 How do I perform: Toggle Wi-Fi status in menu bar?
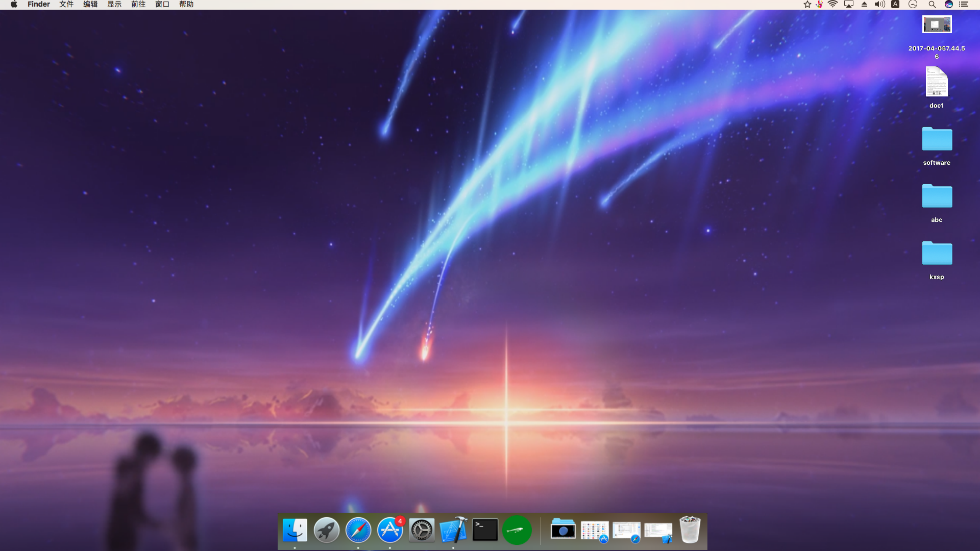click(x=834, y=6)
